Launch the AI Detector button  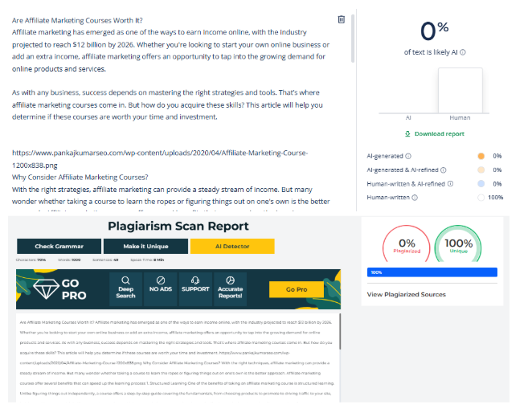(232, 247)
